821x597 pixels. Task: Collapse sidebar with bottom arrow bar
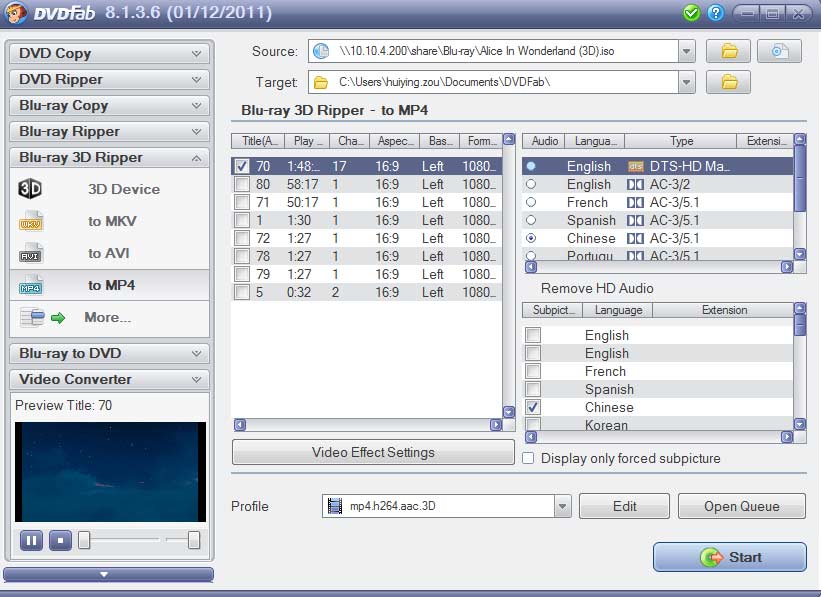click(108, 574)
